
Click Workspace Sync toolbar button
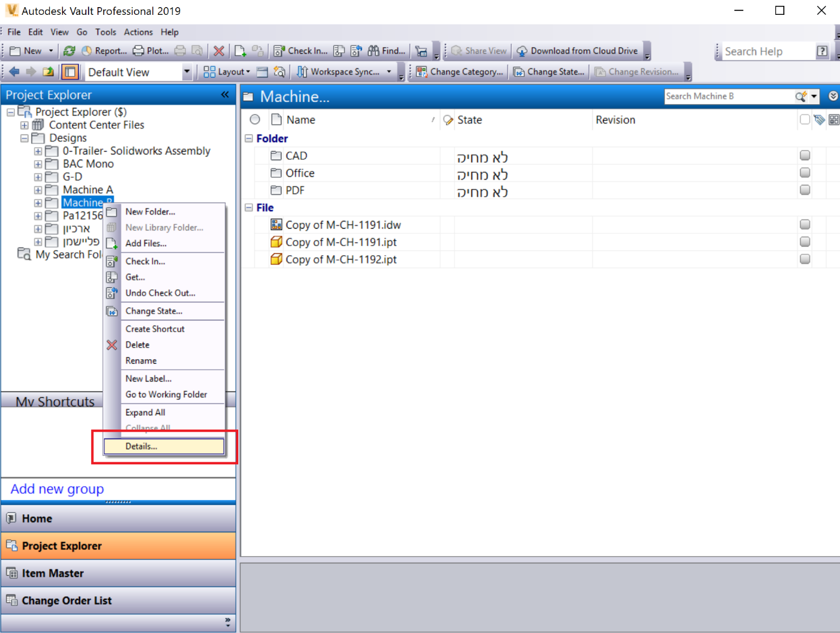pyautogui.click(x=338, y=72)
